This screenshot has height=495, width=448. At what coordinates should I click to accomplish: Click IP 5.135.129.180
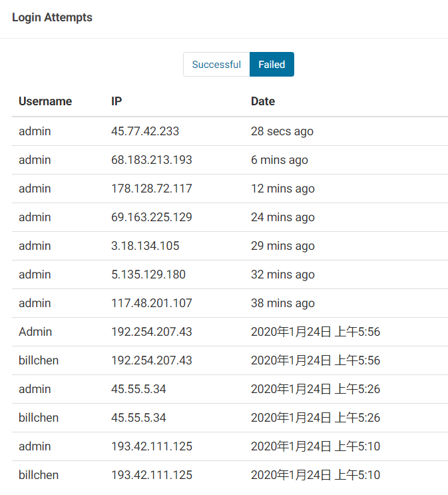click(x=148, y=274)
